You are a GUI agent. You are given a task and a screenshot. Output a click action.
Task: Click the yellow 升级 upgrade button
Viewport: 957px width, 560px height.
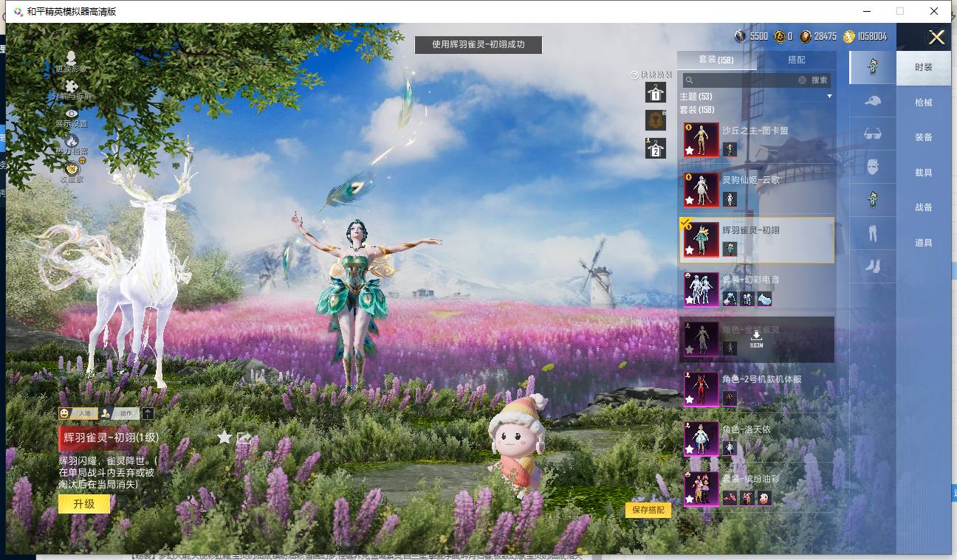tap(84, 504)
